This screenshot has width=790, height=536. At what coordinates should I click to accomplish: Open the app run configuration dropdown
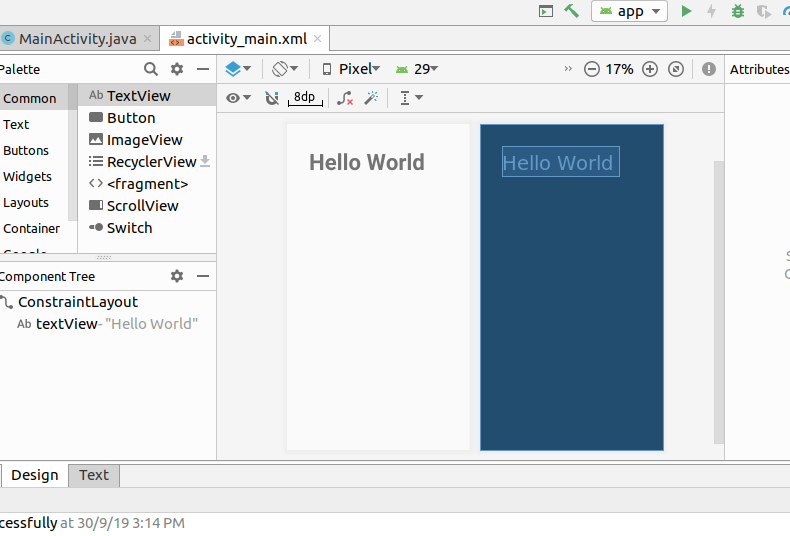629,11
